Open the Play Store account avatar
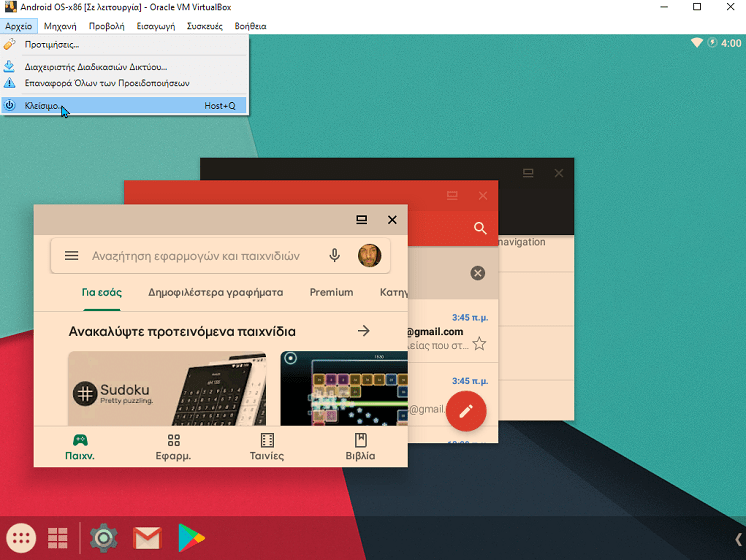746x560 pixels. (x=369, y=255)
